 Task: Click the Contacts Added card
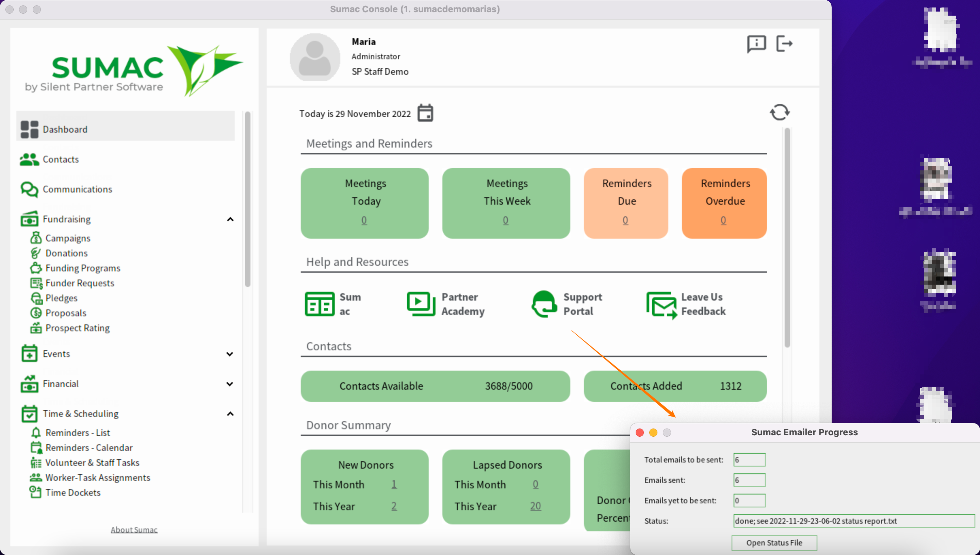click(675, 386)
